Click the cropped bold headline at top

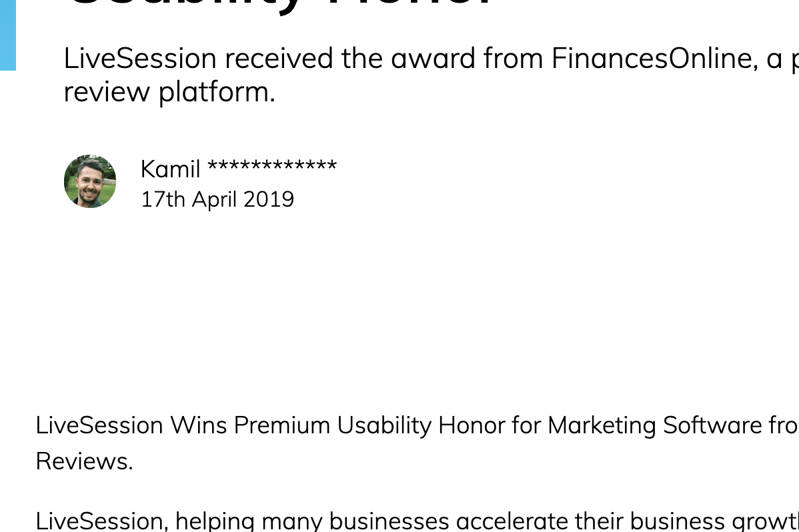point(280,5)
